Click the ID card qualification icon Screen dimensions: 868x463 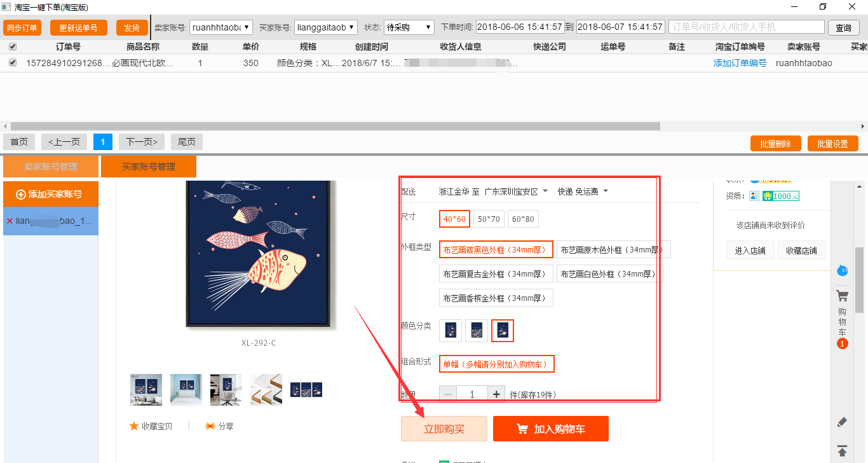pos(754,196)
